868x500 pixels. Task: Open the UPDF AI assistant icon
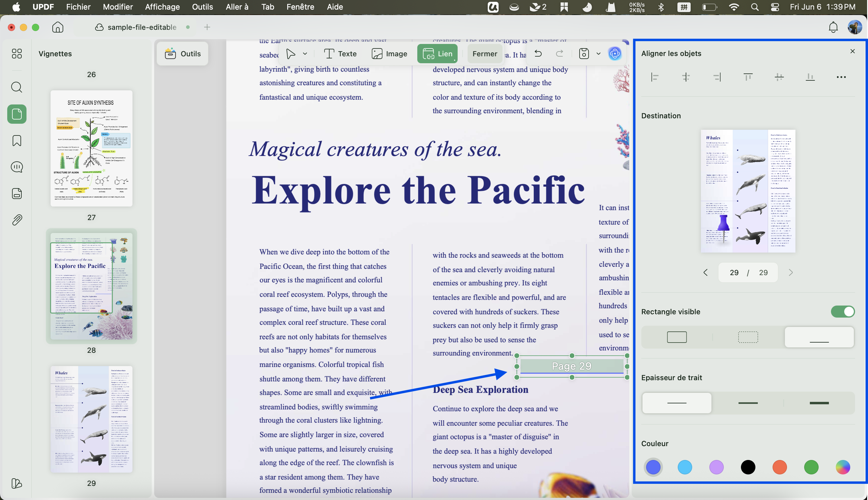point(614,54)
